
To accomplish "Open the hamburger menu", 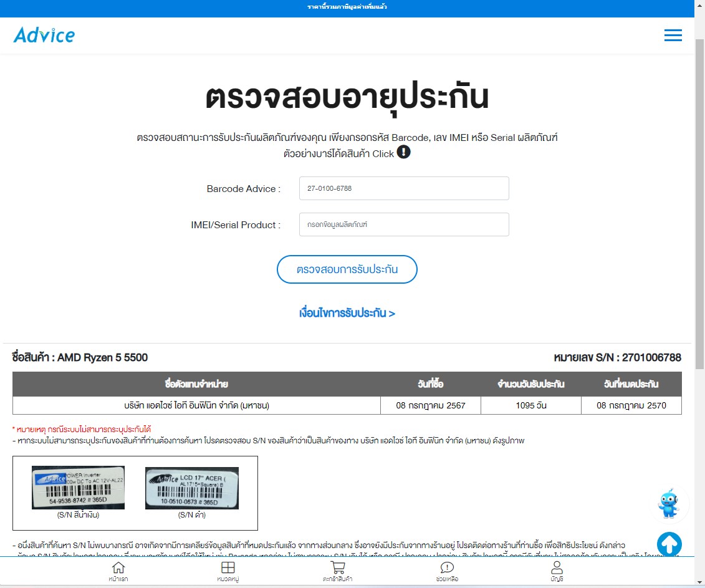I will [673, 35].
